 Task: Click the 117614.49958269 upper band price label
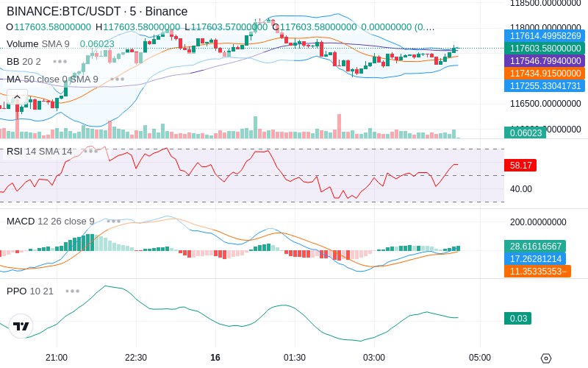[545, 36]
